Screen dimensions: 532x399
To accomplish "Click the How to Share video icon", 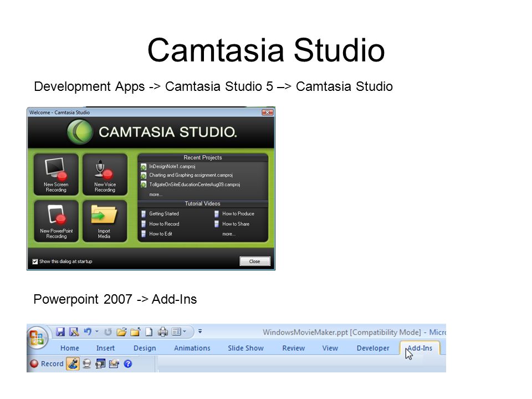I will 217,224.
